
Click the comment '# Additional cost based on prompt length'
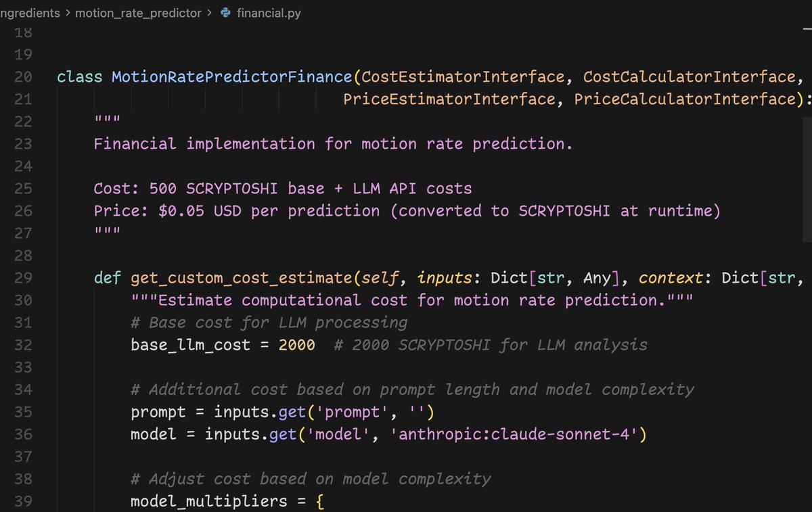click(x=412, y=390)
